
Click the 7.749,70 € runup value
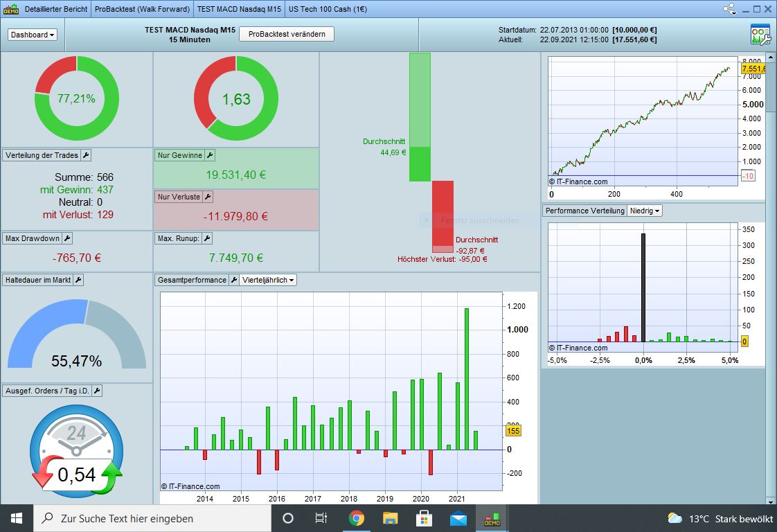point(236,258)
